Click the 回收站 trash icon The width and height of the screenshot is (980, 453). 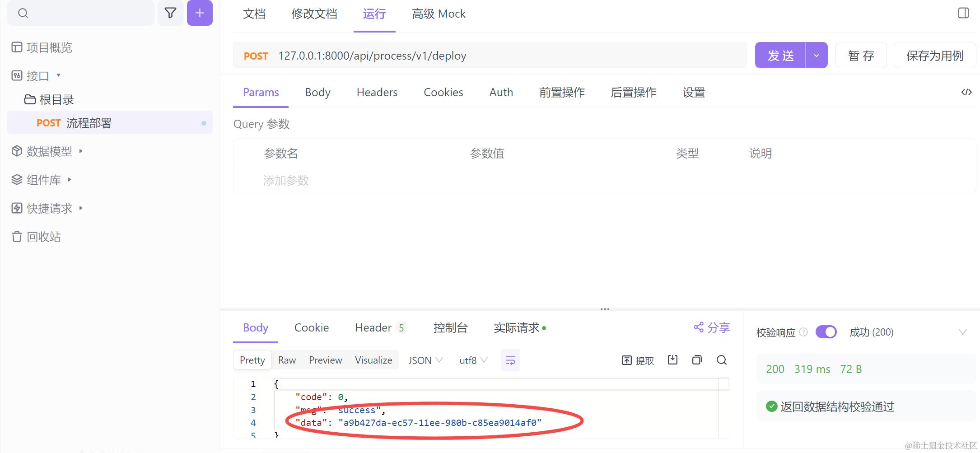[x=17, y=237]
